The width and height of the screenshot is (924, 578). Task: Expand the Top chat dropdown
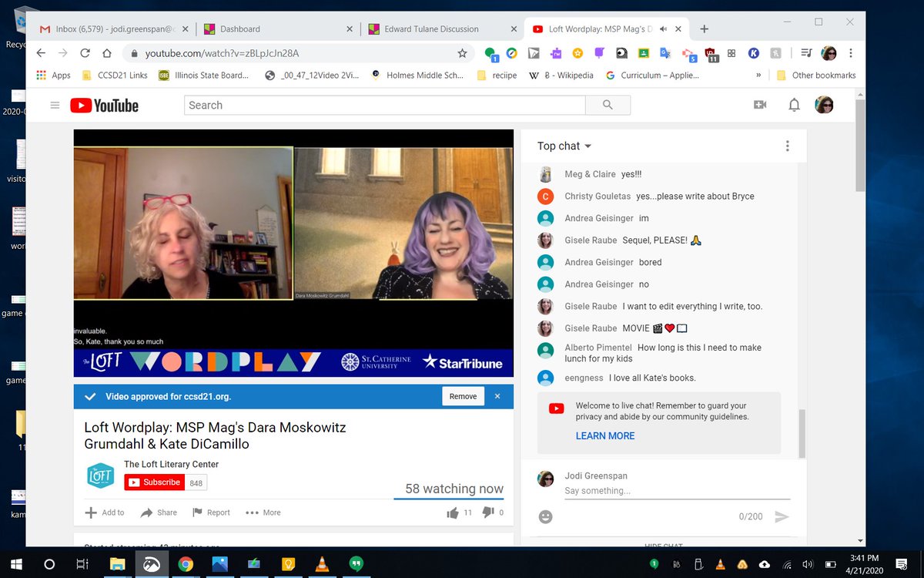click(564, 146)
